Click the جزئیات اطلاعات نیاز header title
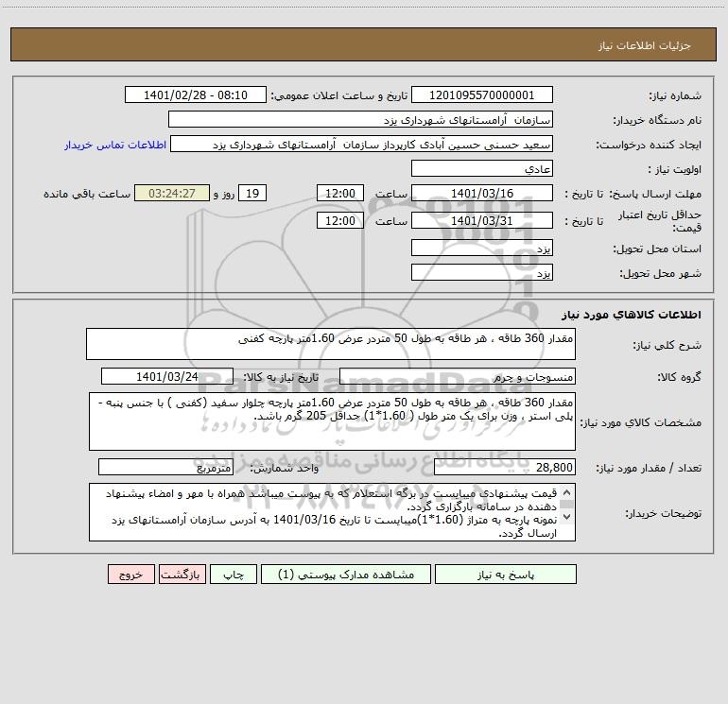Screen dimensions: 728x704 pyautogui.click(x=645, y=45)
